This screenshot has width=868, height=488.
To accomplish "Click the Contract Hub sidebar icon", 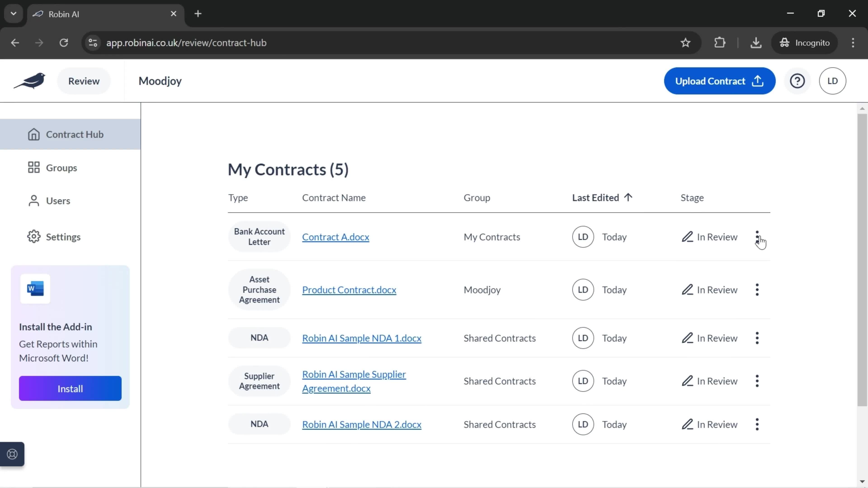I will 34,134.
